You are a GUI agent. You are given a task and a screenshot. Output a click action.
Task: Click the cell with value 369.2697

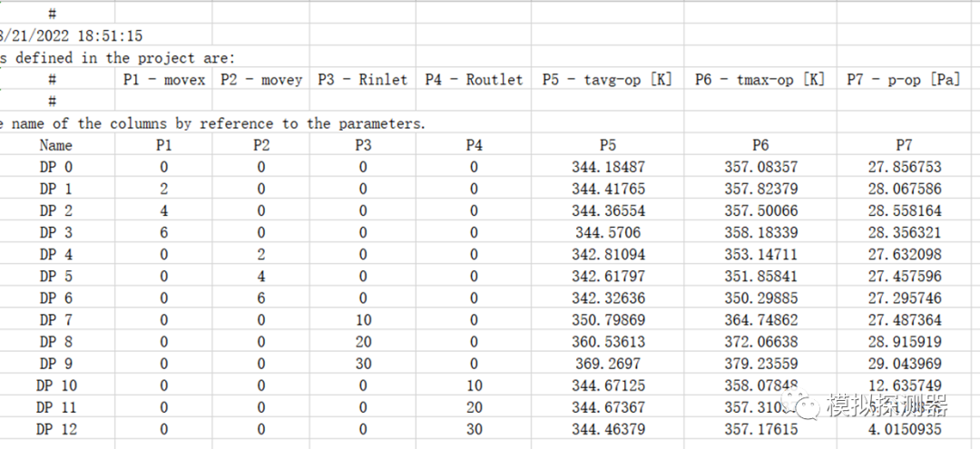607,364
